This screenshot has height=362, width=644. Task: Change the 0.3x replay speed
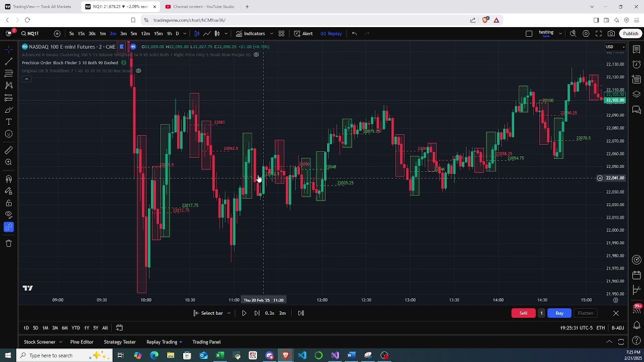click(x=270, y=313)
